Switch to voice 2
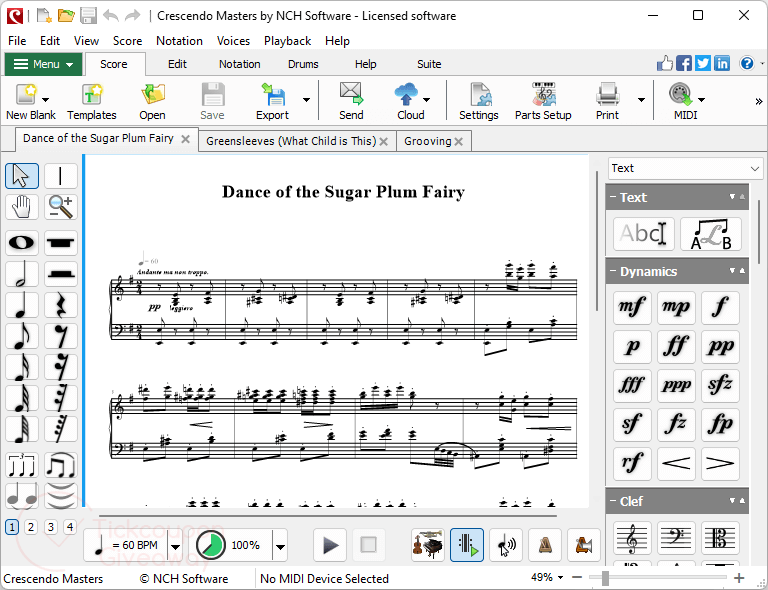This screenshot has width=768, height=590. [x=31, y=527]
